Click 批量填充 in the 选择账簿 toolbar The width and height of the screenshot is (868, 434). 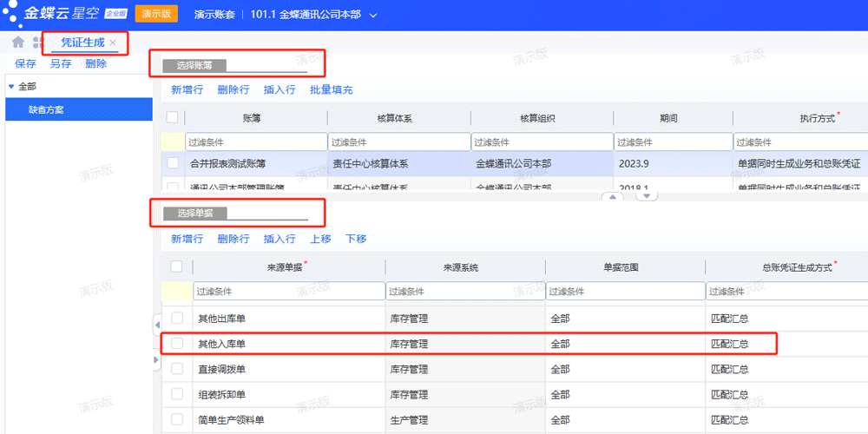(332, 89)
